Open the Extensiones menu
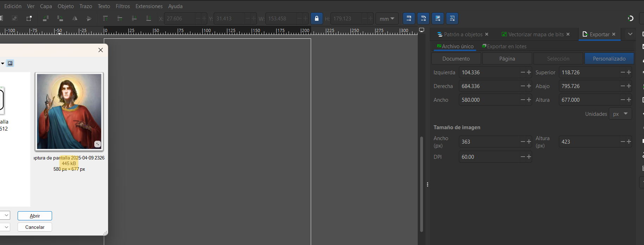Viewport: 644px width, 245px height. point(149,6)
